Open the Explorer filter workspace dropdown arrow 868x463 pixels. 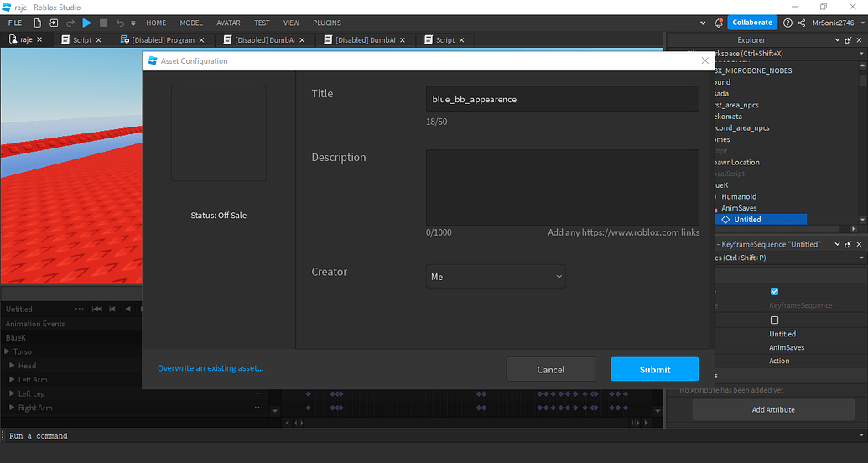(x=861, y=54)
